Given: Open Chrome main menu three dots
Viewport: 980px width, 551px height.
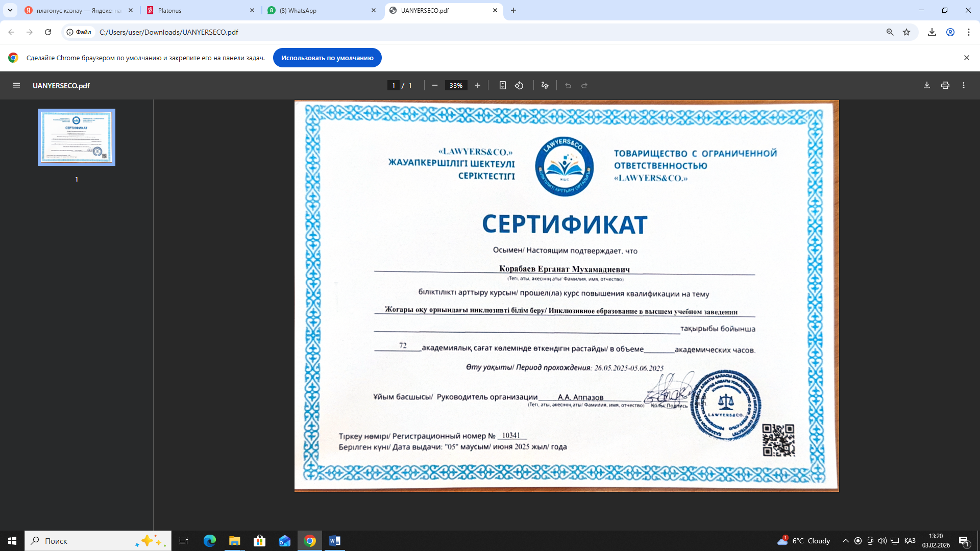Looking at the screenshot, I should tap(969, 32).
